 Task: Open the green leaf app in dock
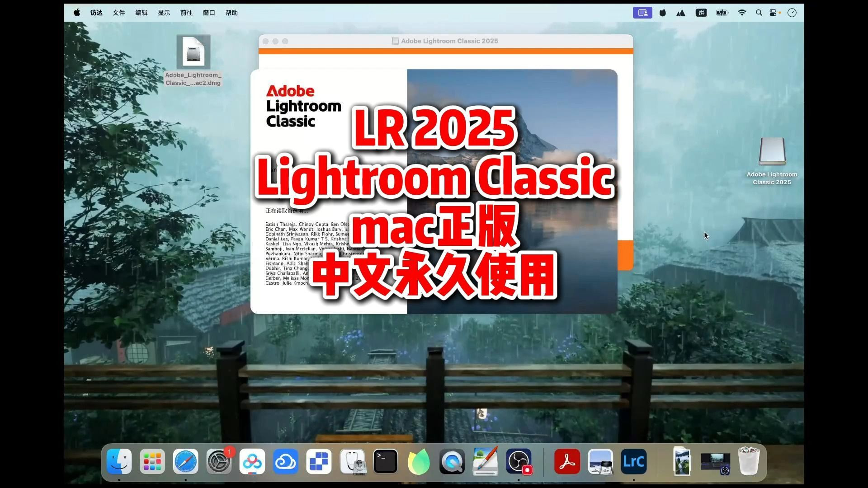point(419,461)
